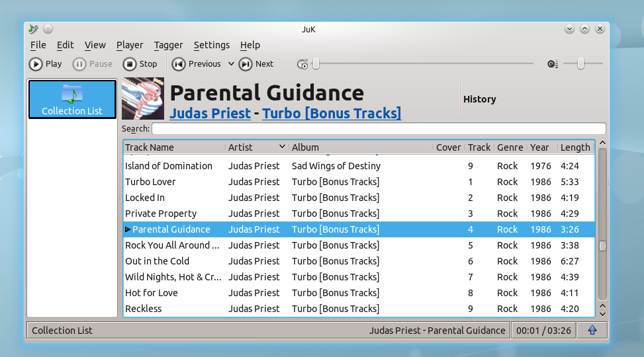Click the Turbo album cover thumbnail

[143, 99]
